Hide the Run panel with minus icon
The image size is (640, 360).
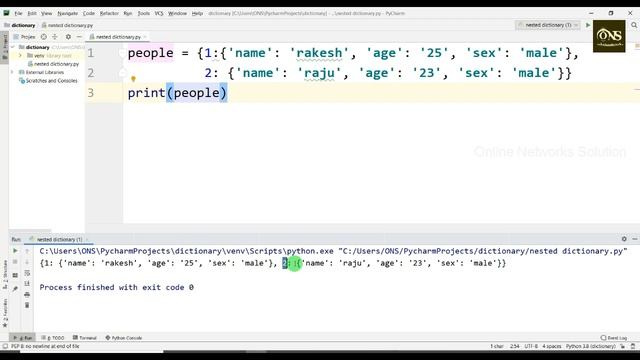point(635,239)
